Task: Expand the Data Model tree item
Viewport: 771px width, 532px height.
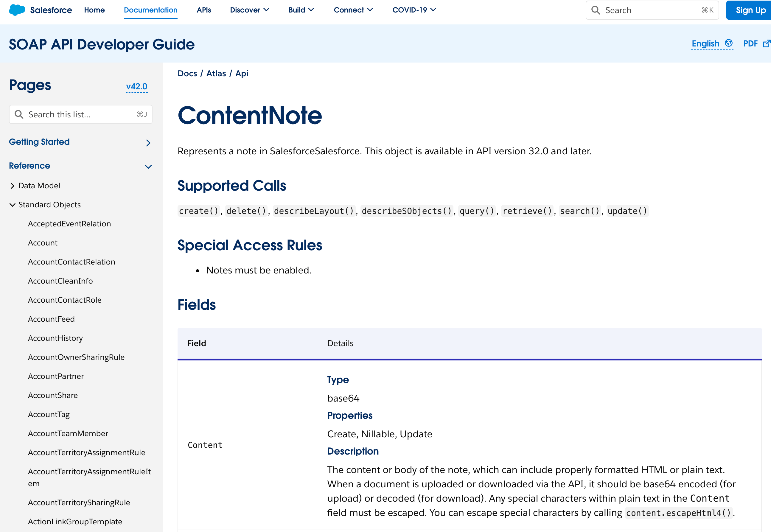Action: pos(13,186)
